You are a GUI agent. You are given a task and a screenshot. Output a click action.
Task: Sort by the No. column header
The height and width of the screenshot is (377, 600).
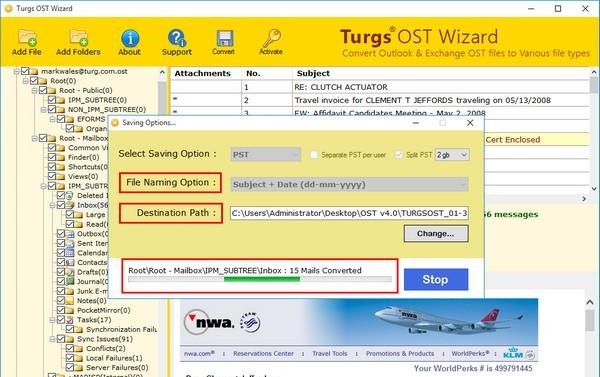267,73
